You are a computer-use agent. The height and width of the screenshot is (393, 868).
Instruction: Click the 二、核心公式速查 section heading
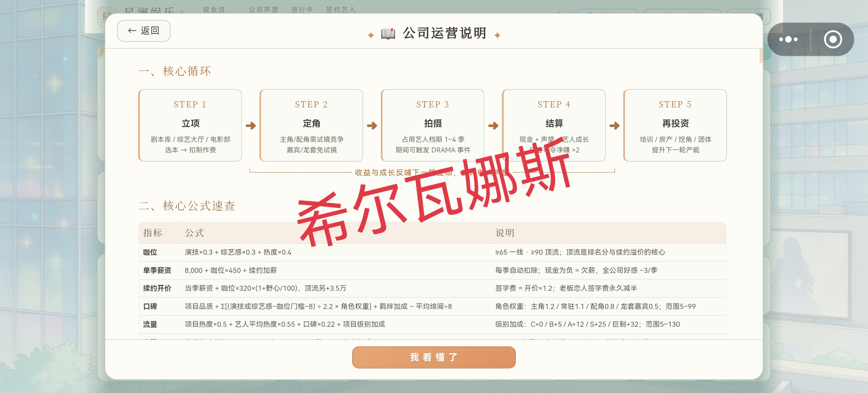187,206
